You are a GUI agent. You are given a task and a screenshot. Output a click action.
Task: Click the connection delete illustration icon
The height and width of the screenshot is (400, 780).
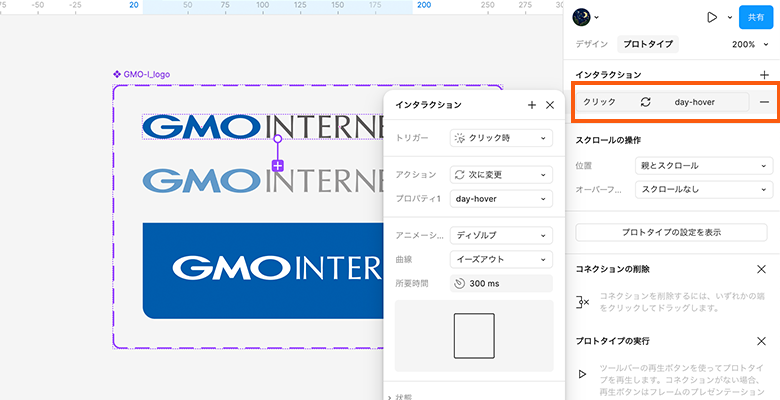tap(583, 302)
